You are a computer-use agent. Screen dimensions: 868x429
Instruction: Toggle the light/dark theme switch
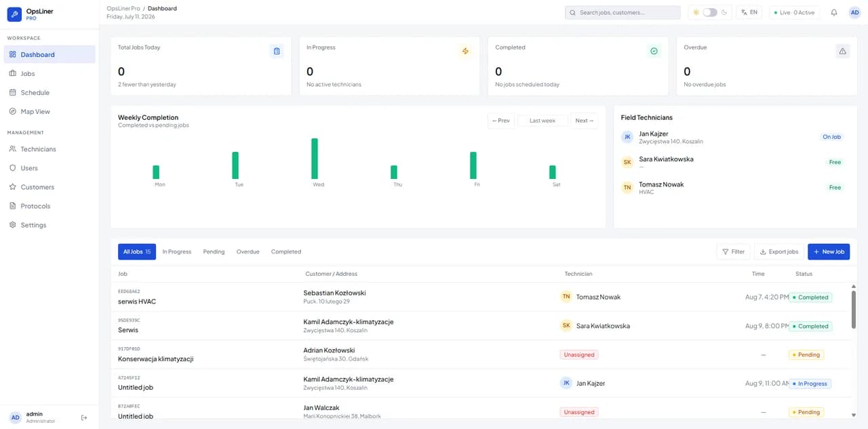[710, 12]
